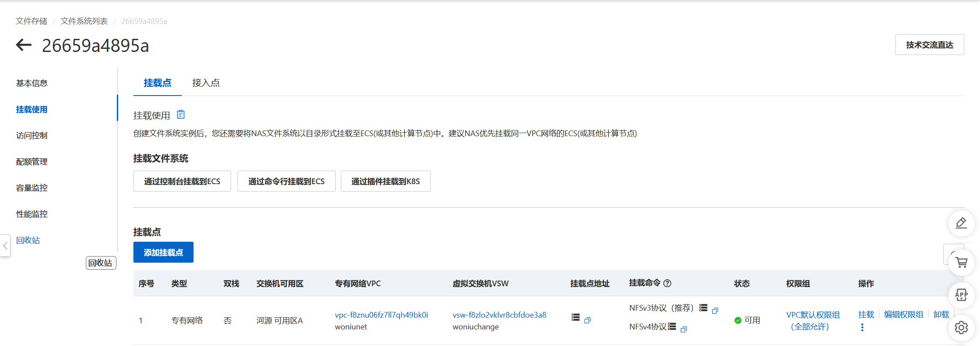The height and width of the screenshot is (346, 980).
Task: Click the 卸载 action link
Action: pyautogui.click(x=941, y=314)
